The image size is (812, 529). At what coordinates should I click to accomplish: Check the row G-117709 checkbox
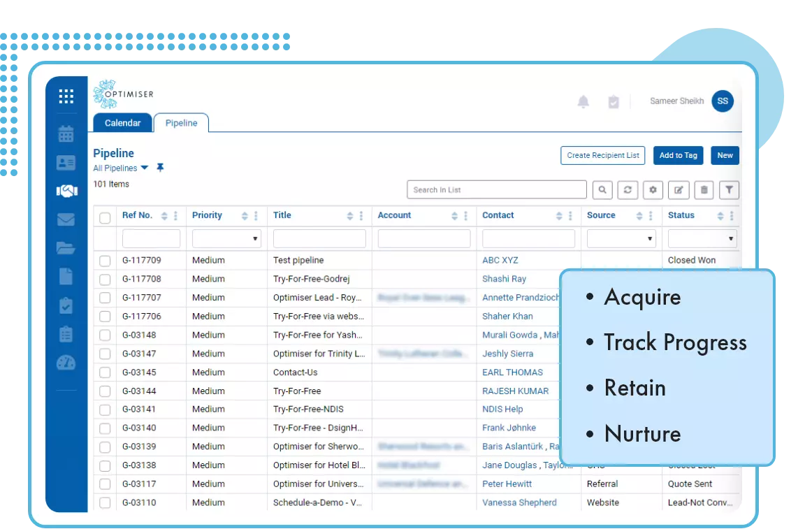click(105, 261)
